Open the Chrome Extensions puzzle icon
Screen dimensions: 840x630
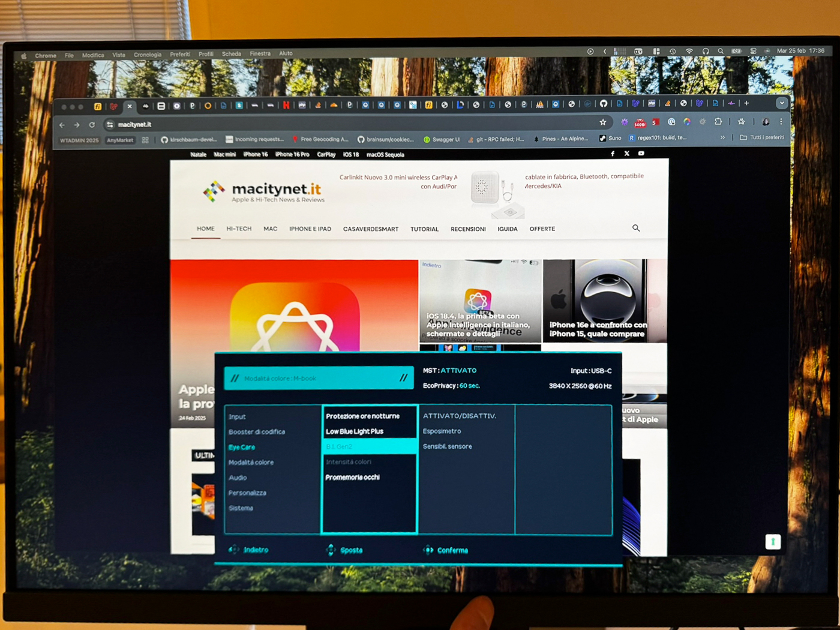pos(718,122)
